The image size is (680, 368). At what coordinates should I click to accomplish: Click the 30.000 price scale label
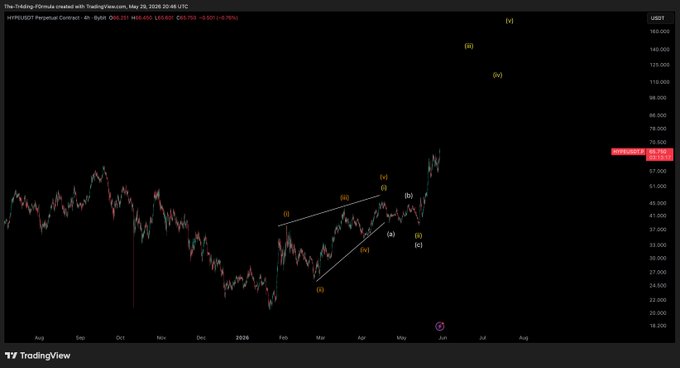point(658,258)
